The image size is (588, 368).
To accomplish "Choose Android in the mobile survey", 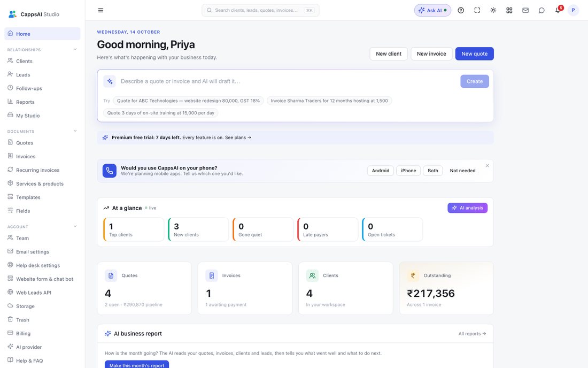I will tap(380, 171).
